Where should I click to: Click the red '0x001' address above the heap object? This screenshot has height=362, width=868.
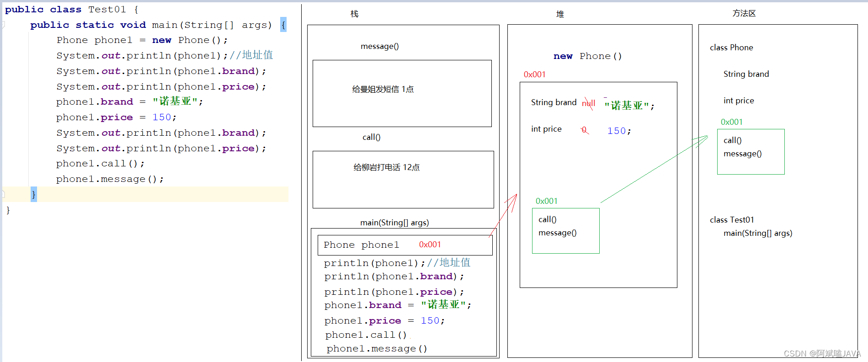[x=534, y=75]
